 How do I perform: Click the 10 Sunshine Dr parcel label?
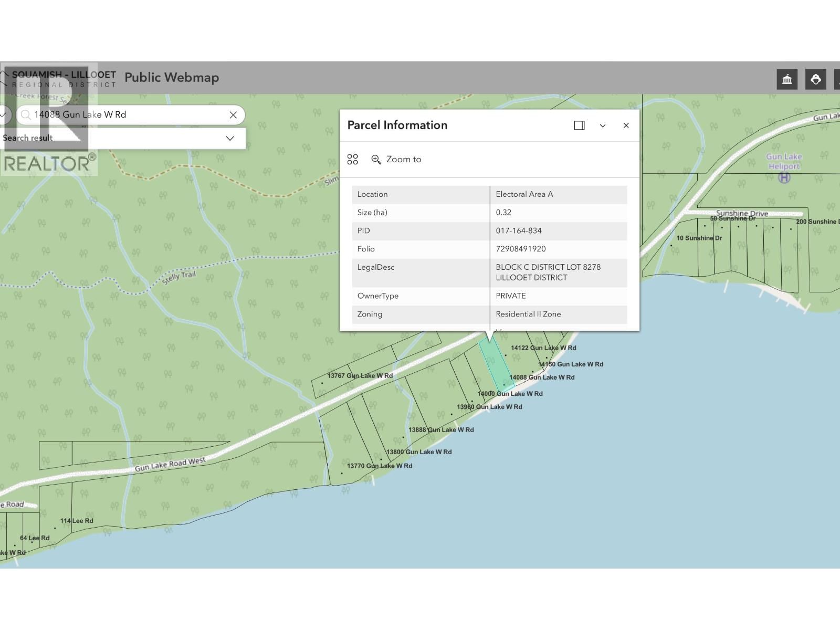point(699,238)
